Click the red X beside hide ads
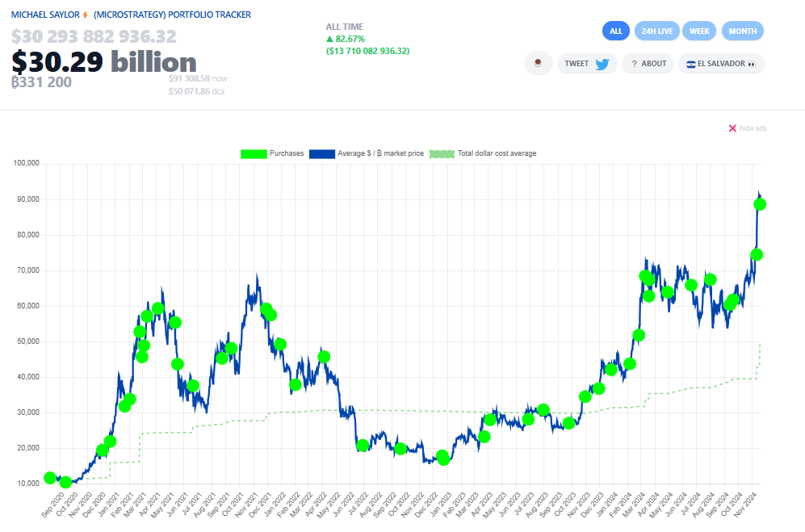Screen dimensions: 805x532 click(733, 128)
